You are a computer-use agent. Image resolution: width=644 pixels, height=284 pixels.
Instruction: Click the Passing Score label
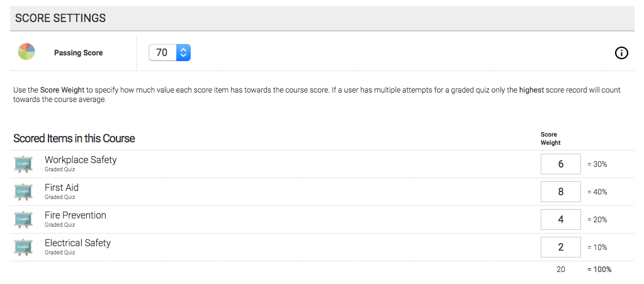pos(79,53)
